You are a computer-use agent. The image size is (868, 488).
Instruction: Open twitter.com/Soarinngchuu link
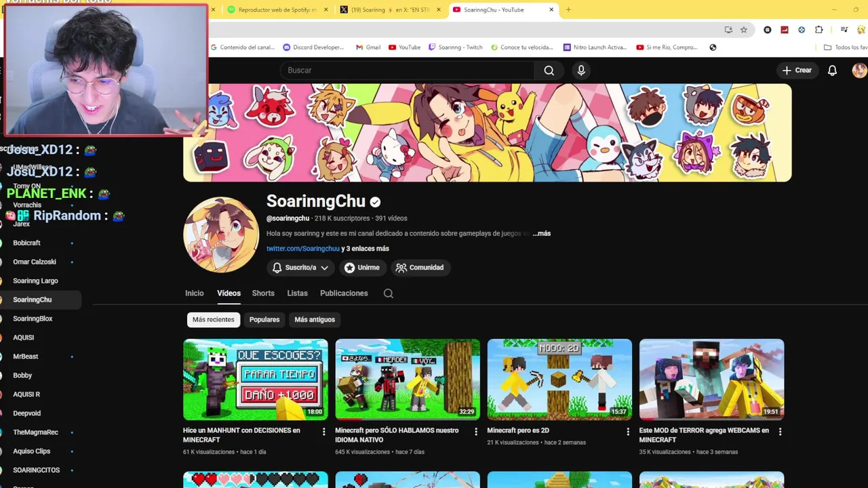click(x=303, y=249)
